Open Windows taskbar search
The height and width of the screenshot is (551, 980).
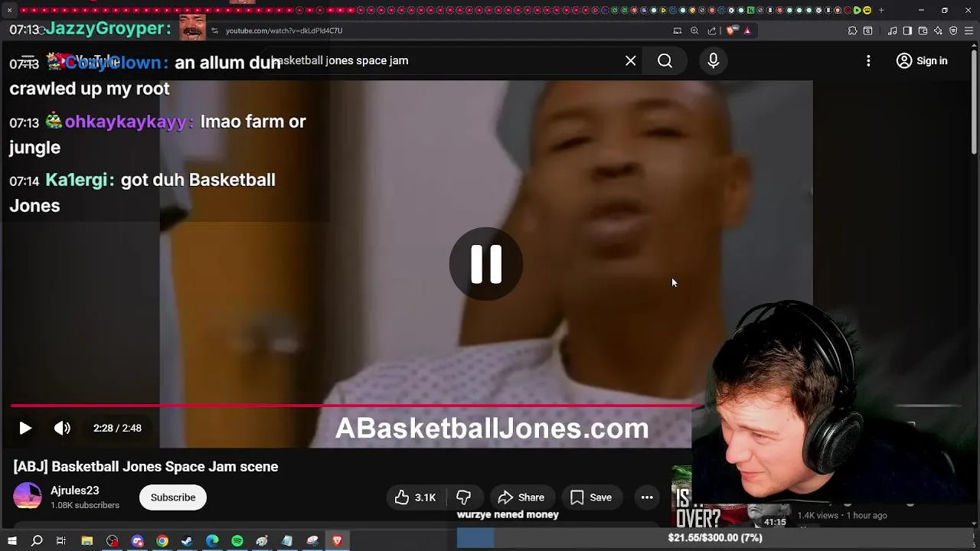[x=37, y=541]
